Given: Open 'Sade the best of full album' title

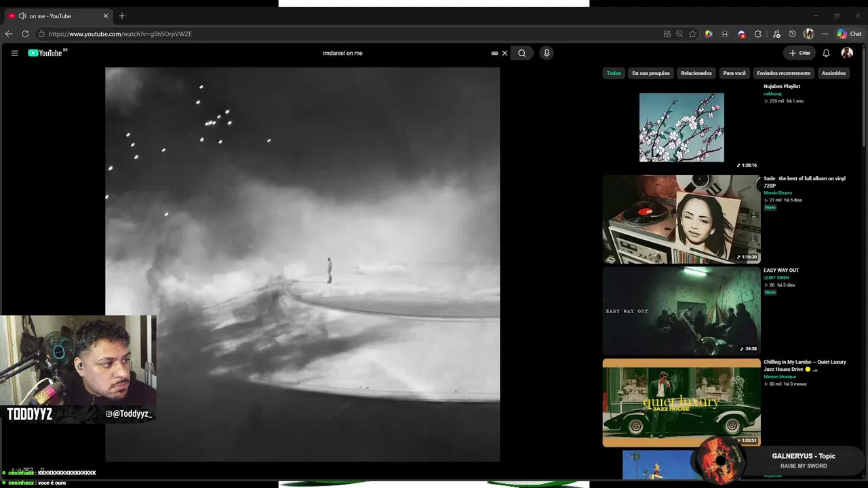Looking at the screenshot, I should tap(804, 182).
